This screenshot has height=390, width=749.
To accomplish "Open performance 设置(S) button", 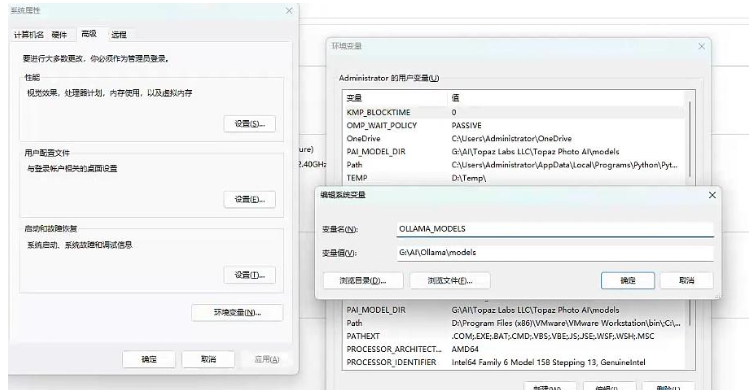I will pos(249,124).
